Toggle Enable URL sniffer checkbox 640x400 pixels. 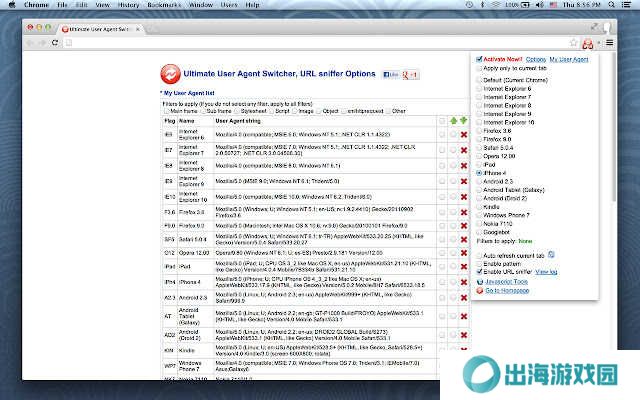(479, 272)
